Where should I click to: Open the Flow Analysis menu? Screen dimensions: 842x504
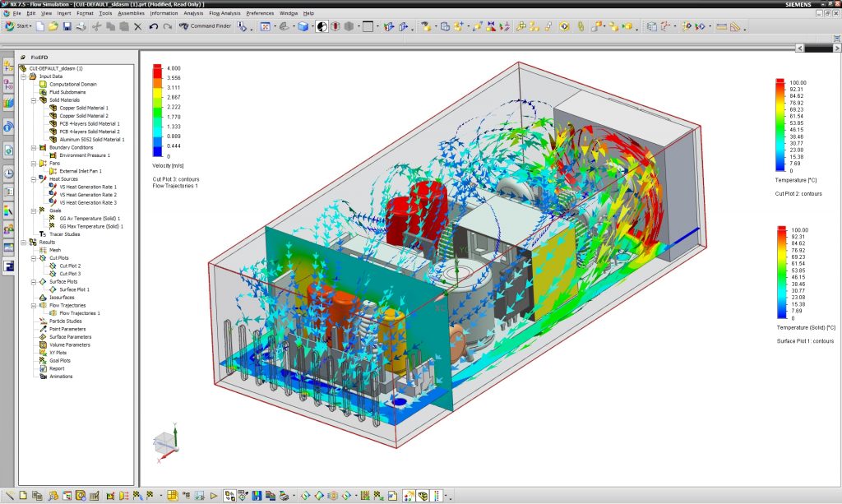coord(224,14)
